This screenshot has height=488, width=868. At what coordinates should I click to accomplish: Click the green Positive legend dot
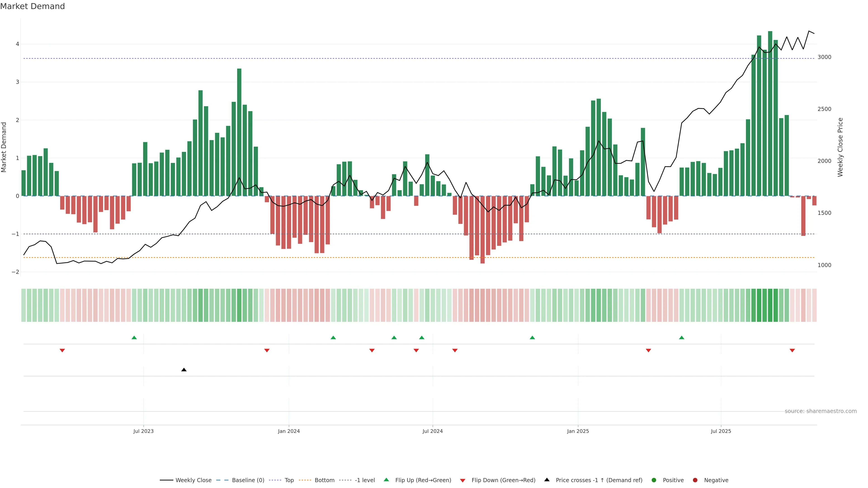(654, 480)
